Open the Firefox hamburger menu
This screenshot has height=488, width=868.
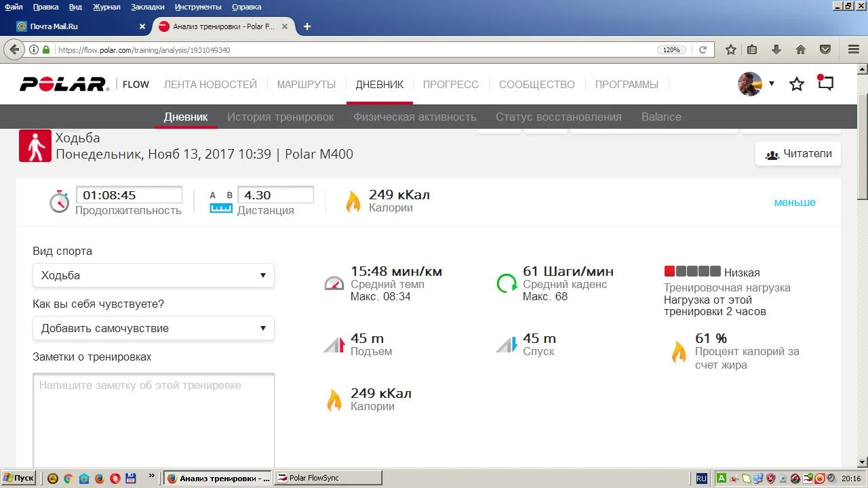click(854, 49)
